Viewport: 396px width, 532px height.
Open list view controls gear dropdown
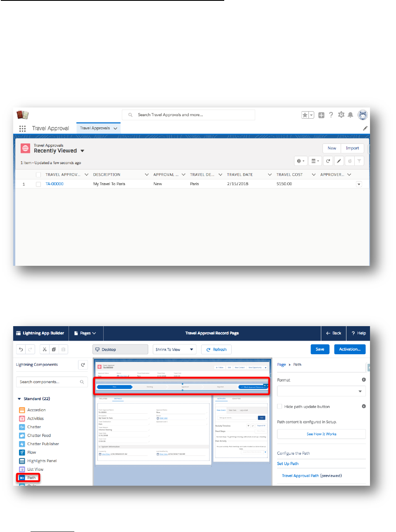301,161
